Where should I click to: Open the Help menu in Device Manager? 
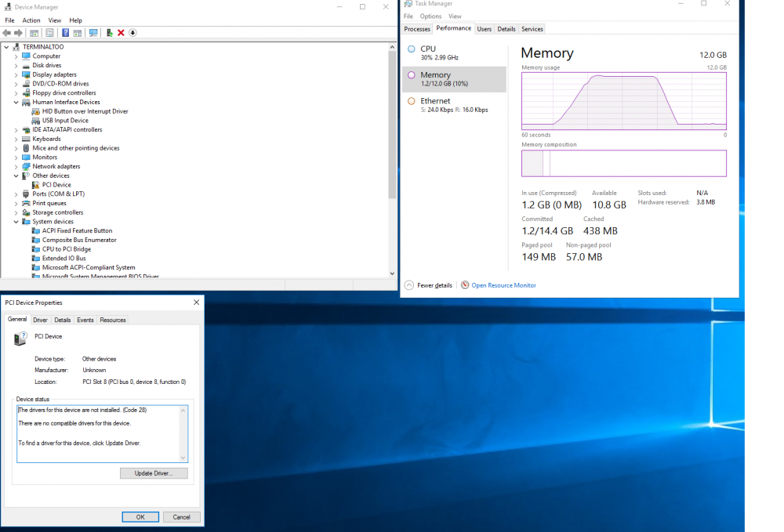click(75, 20)
